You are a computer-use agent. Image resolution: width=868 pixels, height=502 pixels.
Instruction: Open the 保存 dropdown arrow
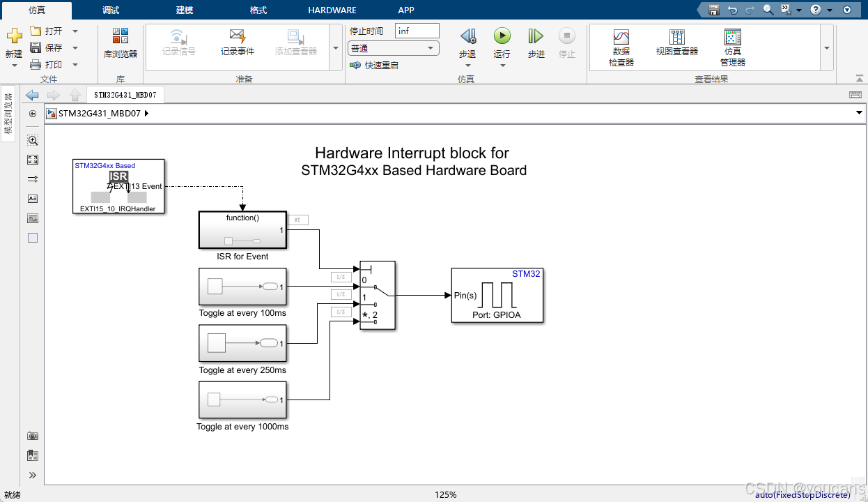pos(75,48)
